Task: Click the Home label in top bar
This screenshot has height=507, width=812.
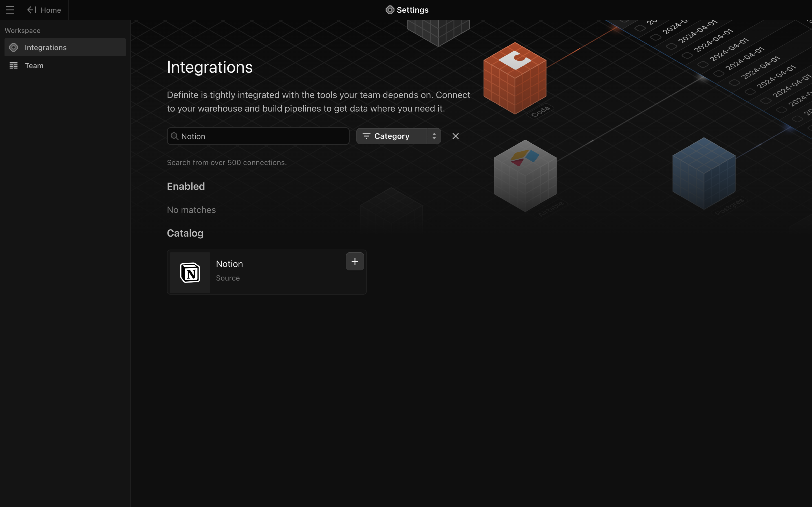Action: tap(51, 10)
